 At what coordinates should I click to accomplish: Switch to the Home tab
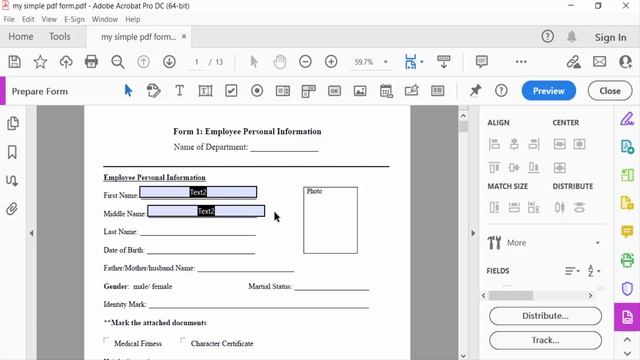21,36
